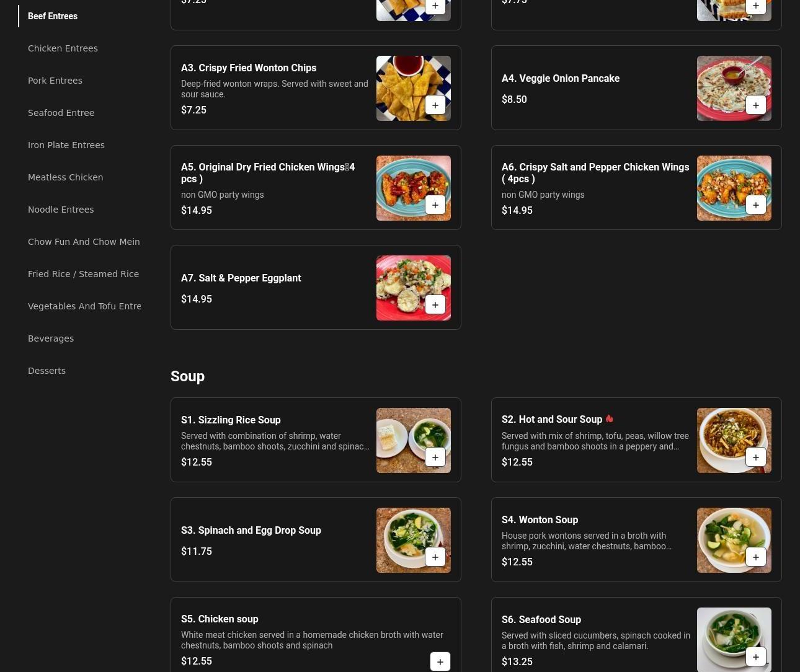Add S2. Hot and Sour Soup to order
The width and height of the screenshot is (800, 672).
pyautogui.click(x=756, y=458)
